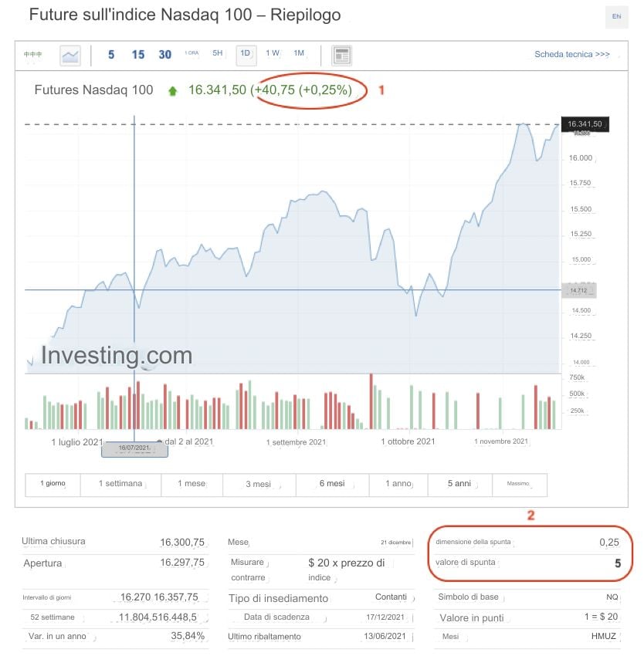Open the news panel icon in toolbar
Screen dimensions: 644x656
pyautogui.click(x=341, y=55)
